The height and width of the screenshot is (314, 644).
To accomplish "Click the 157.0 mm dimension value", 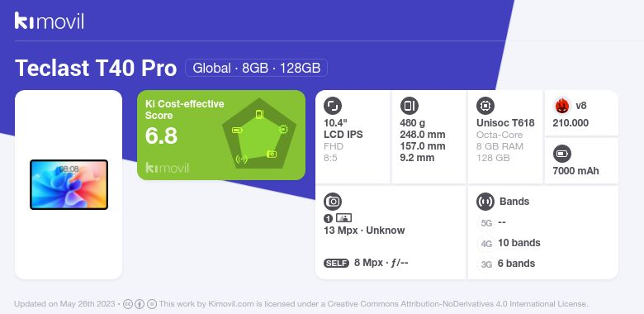I will pos(423,146).
